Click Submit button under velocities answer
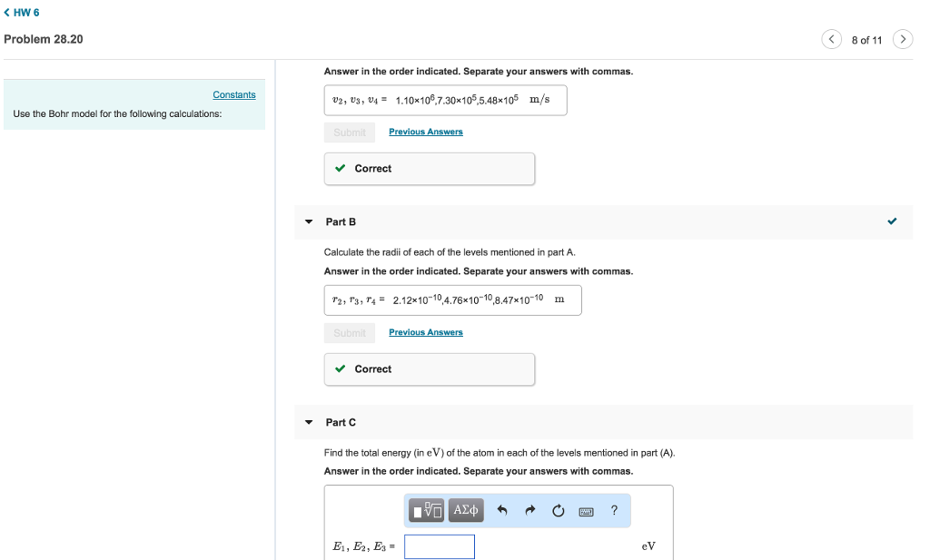The width and height of the screenshot is (930, 560). tap(350, 133)
